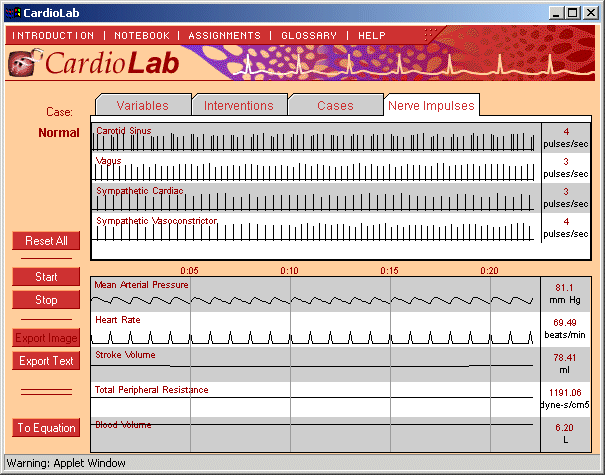Start the simulation with the Start button
This screenshot has height=475, width=605.
pyautogui.click(x=46, y=277)
